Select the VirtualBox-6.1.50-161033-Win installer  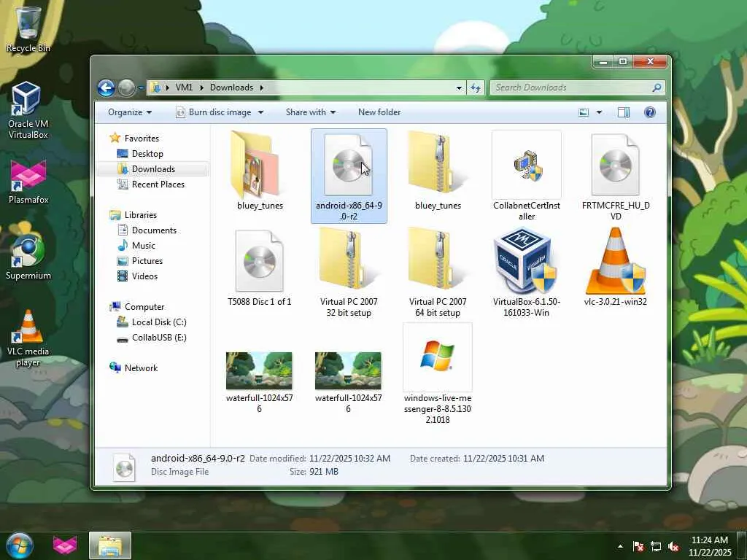[x=527, y=273]
